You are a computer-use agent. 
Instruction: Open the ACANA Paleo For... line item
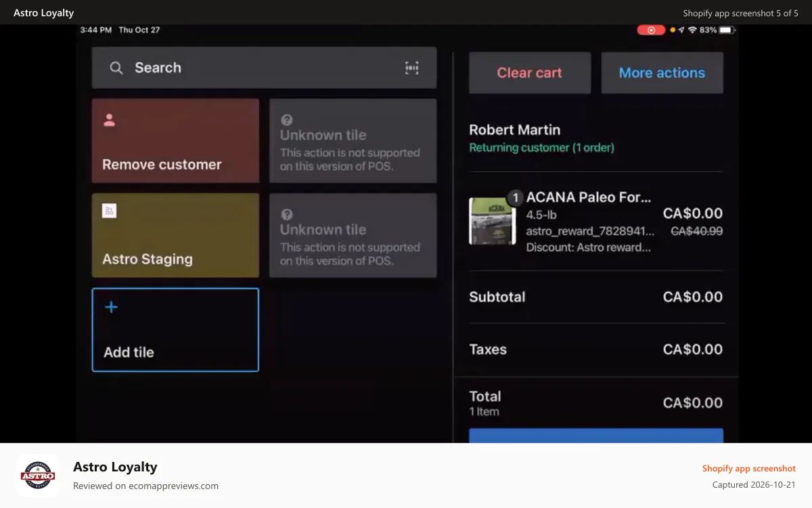click(596, 222)
